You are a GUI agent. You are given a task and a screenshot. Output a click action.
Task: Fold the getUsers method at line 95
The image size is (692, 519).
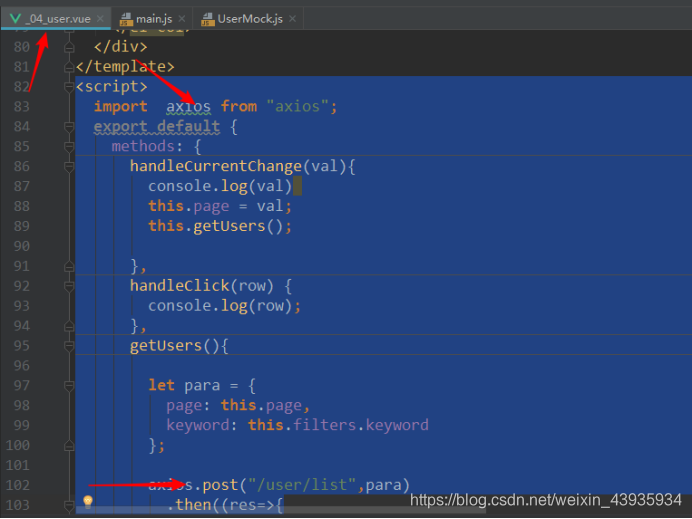[x=69, y=346]
